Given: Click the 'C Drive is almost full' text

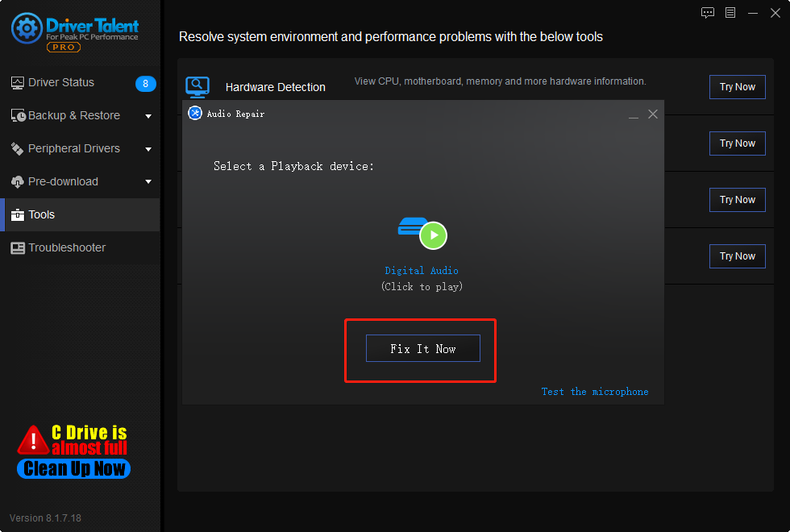Looking at the screenshot, I should click(x=89, y=440).
